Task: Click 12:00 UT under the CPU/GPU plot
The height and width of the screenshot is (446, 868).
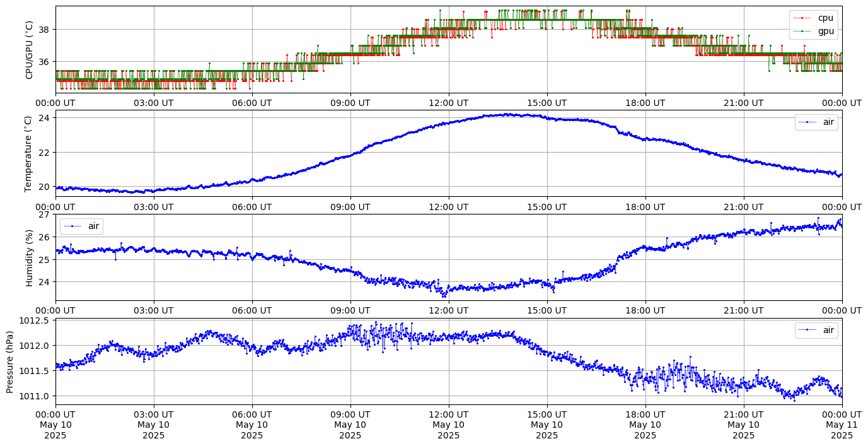Action: 449,103
